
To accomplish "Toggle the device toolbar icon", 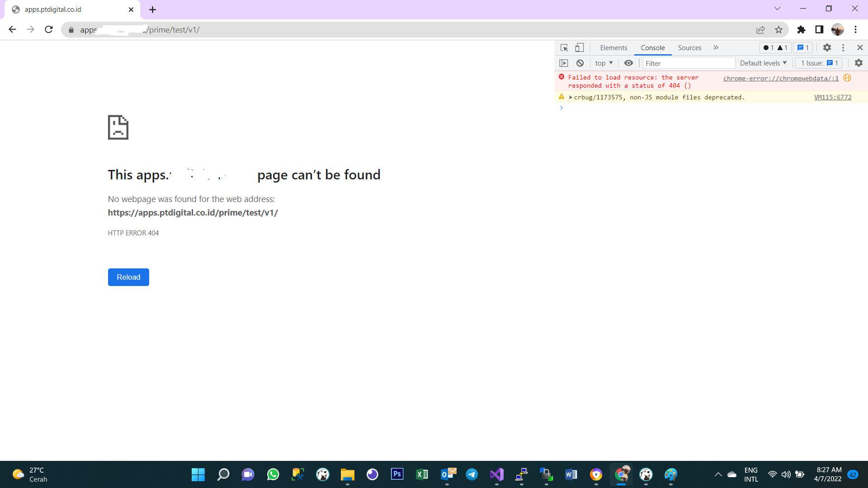I will click(x=579, y=48).
